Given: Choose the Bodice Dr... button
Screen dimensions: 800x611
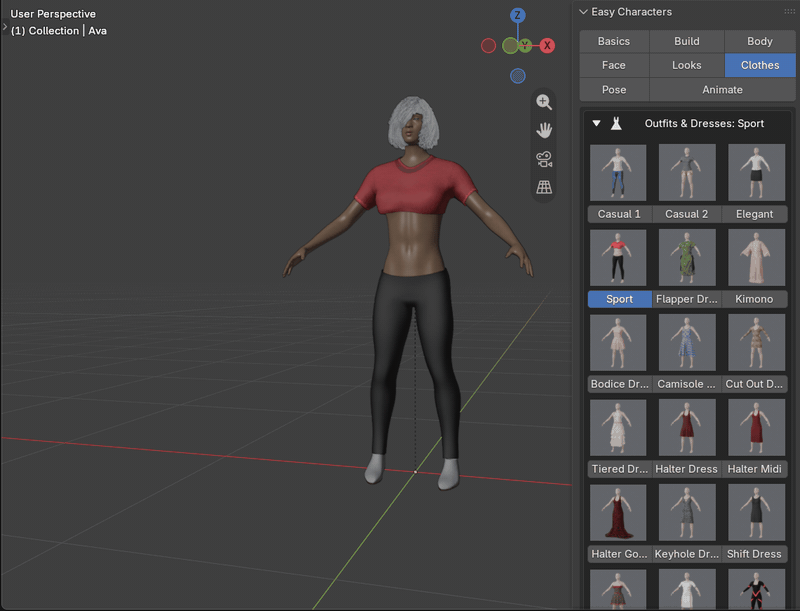Looking at the screenshot, I should 619,384.
